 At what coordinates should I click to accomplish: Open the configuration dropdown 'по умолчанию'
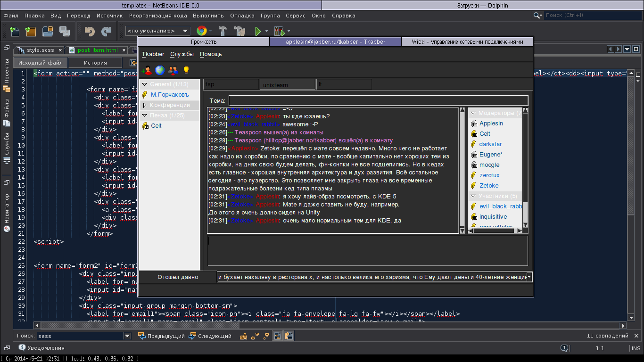(158, 31)
